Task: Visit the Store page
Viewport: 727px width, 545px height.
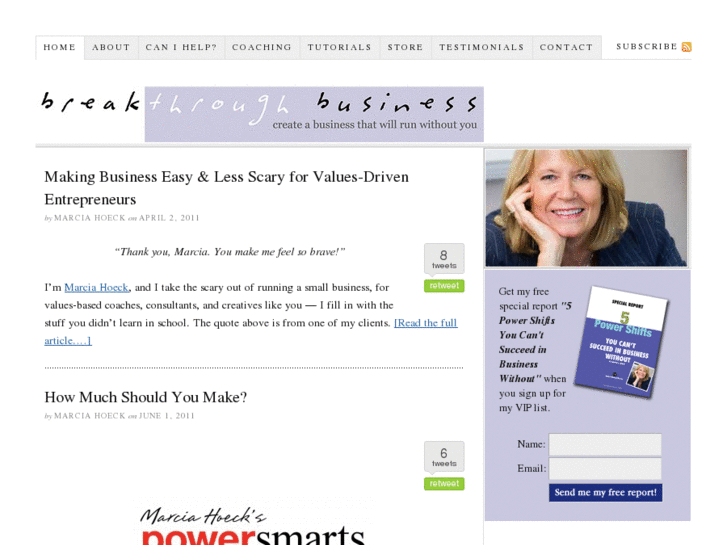Action: (406, 47)
